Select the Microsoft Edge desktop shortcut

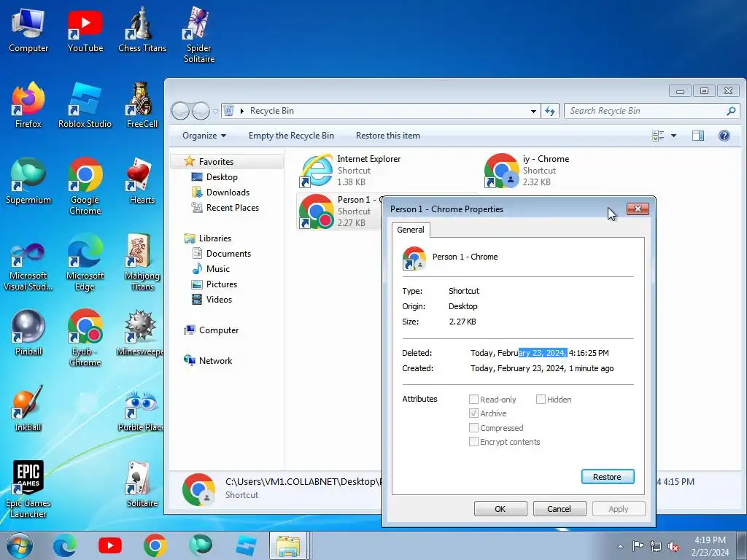click(85, 262)
